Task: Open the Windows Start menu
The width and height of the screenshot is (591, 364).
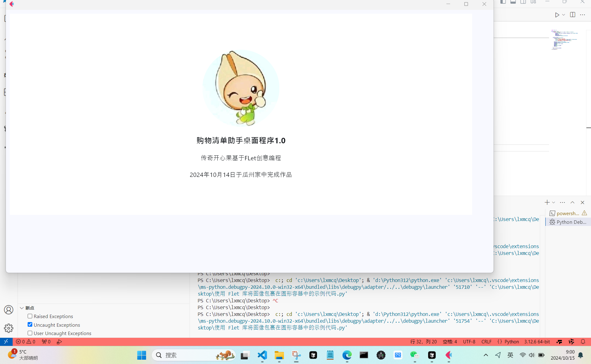Action: tap(142, 355)
